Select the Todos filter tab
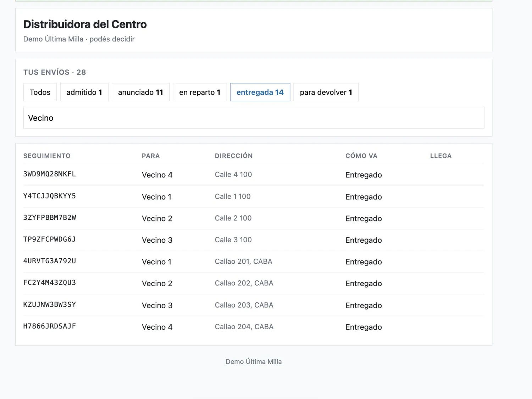This screenshot has width=532, height=399. [40, 92]
